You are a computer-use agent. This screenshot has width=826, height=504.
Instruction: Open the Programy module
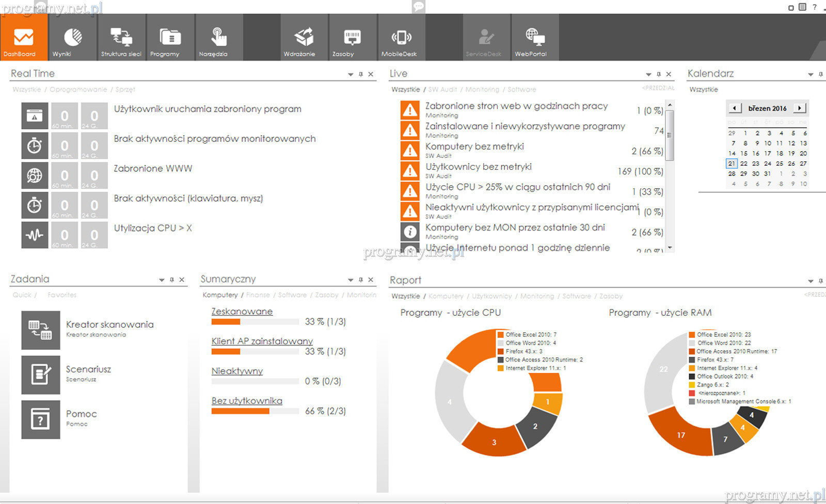coord(170,38)
